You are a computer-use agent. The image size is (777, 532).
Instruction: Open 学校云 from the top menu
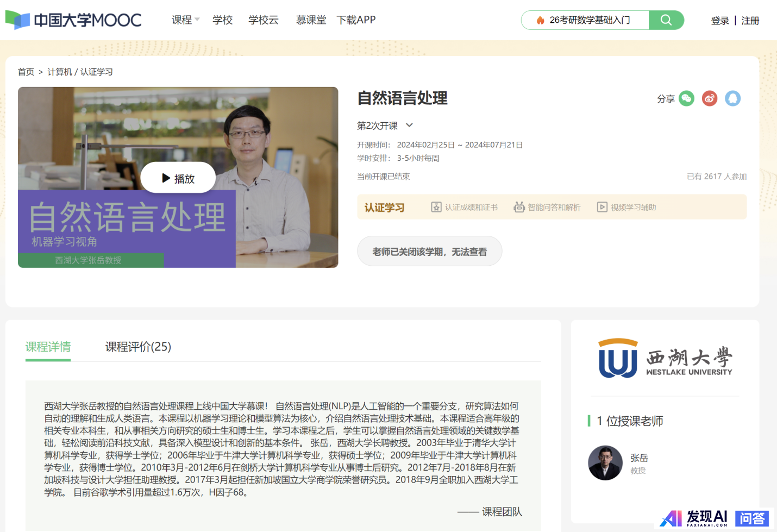click(x=264, y=20)
